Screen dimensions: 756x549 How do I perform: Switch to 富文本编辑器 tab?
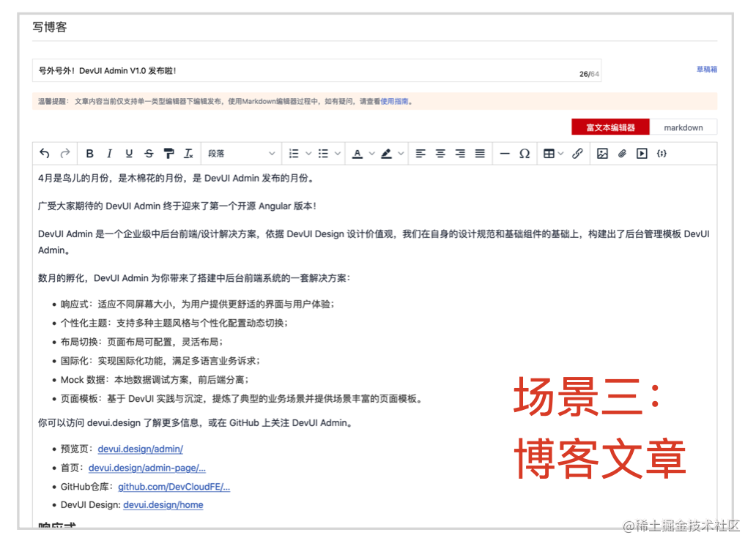(x=610, y=127)
